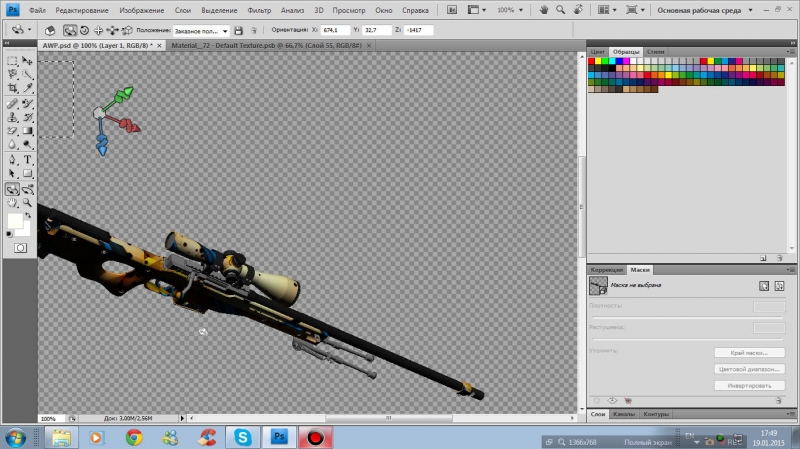Open the Файл menu
The image size is (800, 449).
coord(37,10)
